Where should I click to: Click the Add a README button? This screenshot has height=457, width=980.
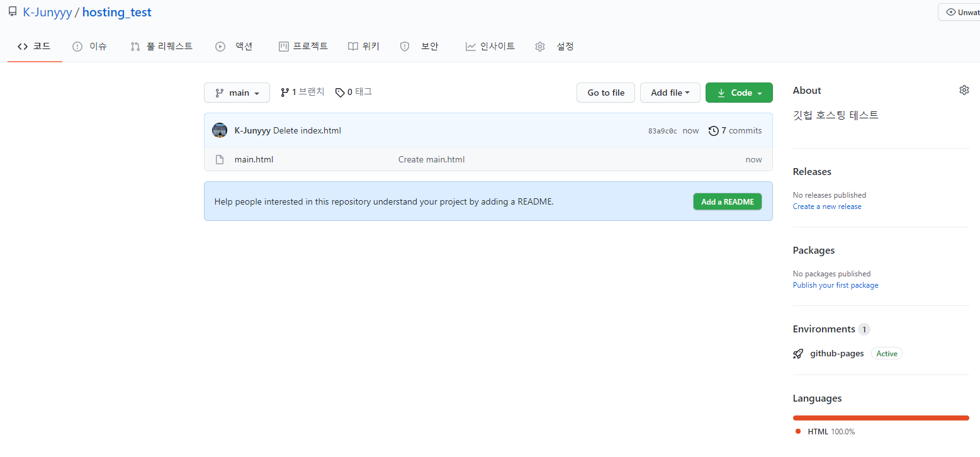[728, 201]
